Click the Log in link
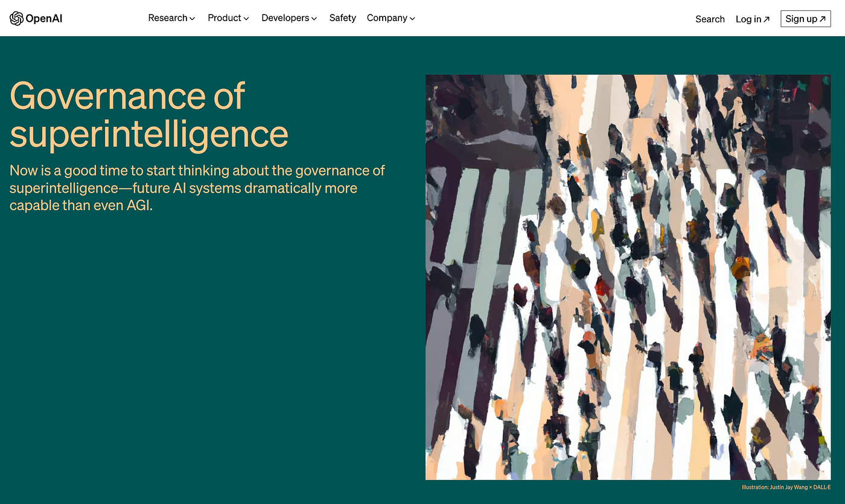 pyautogui.click(x=753, y=19)
